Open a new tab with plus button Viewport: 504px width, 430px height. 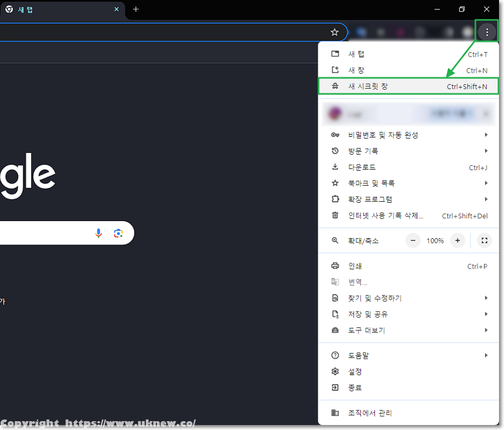coord(136,9)
